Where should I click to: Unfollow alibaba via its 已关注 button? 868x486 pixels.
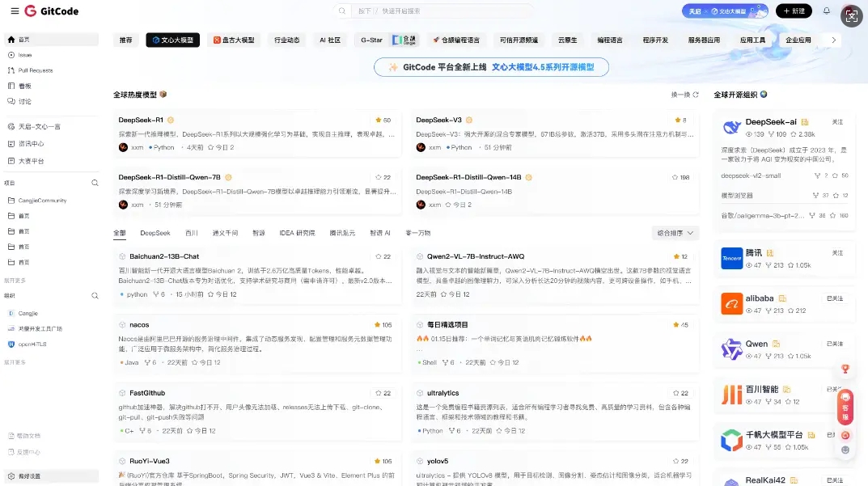(835, 298)
